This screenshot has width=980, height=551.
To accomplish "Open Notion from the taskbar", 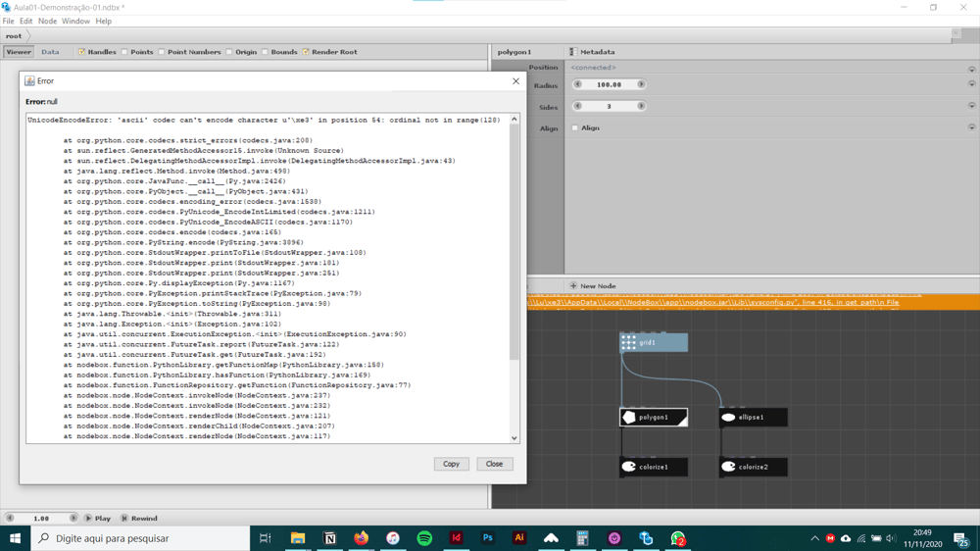I will (329, 538).
